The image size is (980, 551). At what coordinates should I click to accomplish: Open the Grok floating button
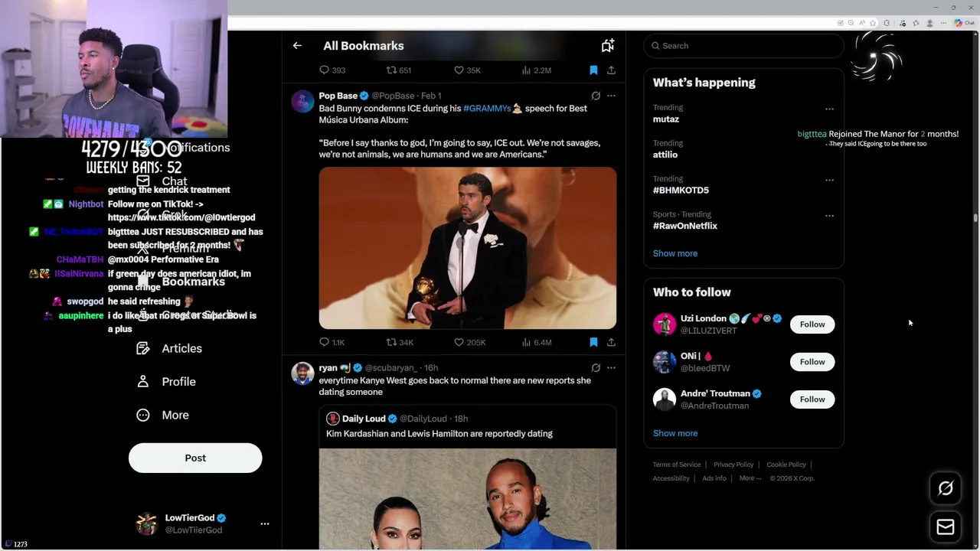point(946,488)
